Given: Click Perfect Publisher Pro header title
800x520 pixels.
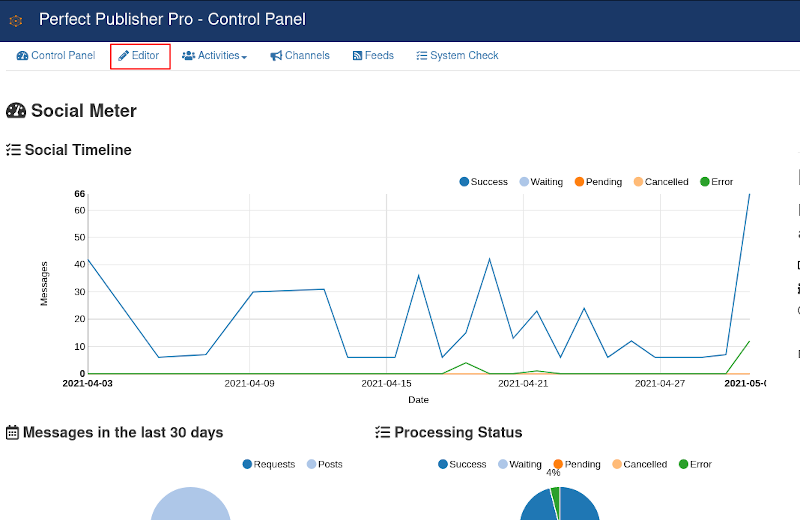Looking at the screenshot, I should click(x=172, y=19).
